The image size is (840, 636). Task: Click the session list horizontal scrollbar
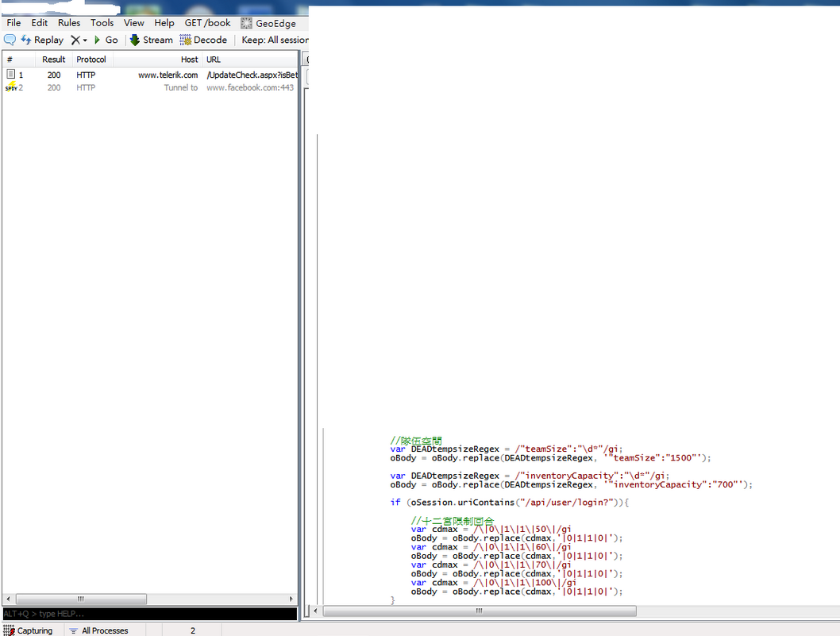79,599
